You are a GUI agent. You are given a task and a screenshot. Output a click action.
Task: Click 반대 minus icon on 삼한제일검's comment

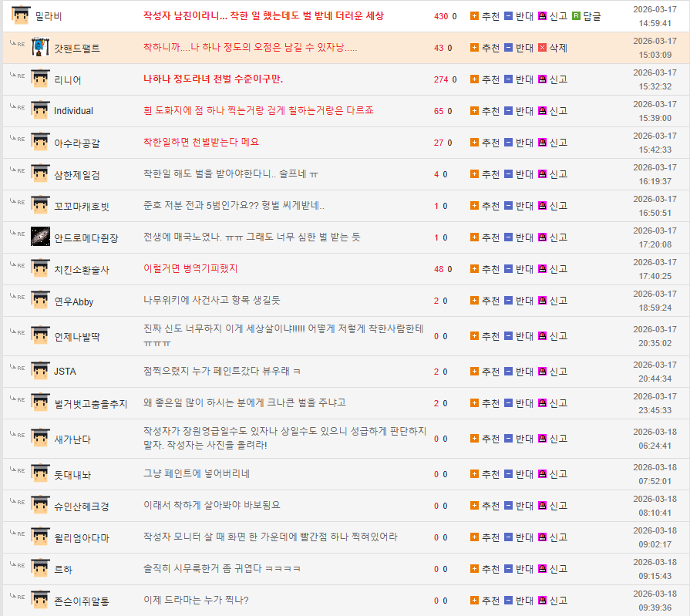click(508, 174)
